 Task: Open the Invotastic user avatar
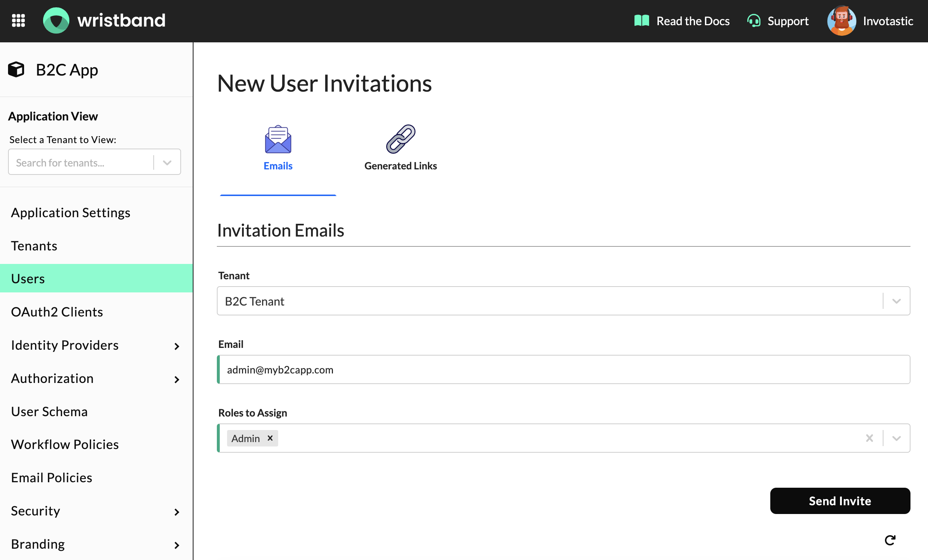pyautogui.click(x=841, y=21)
